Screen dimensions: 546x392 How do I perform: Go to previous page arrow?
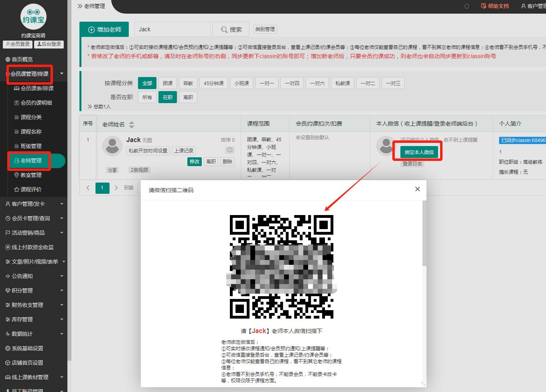[x=88, y=188]
